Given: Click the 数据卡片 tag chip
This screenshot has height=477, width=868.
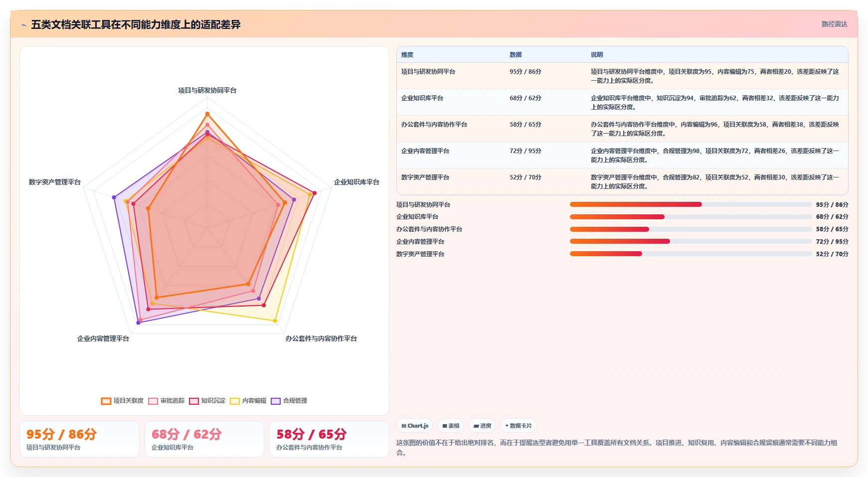Looking at the screenshot, I should pos(519,426).
